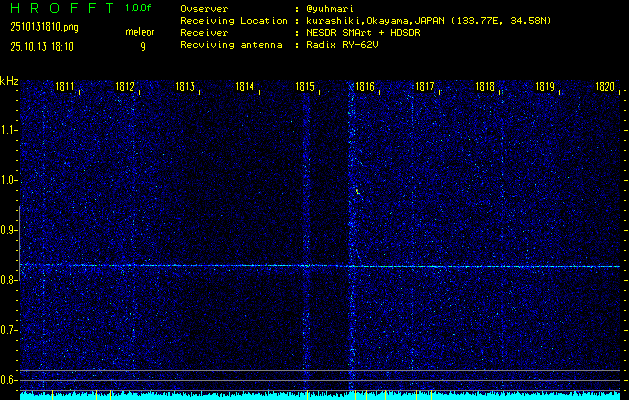
Task: Click the Receiver field label
Action: tap(204, 33)
